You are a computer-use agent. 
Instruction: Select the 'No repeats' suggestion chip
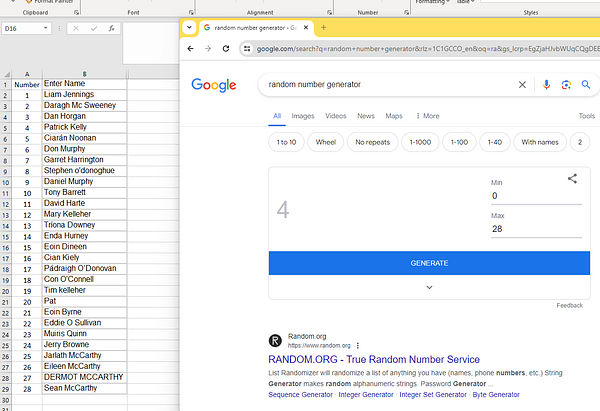point(372,142)
